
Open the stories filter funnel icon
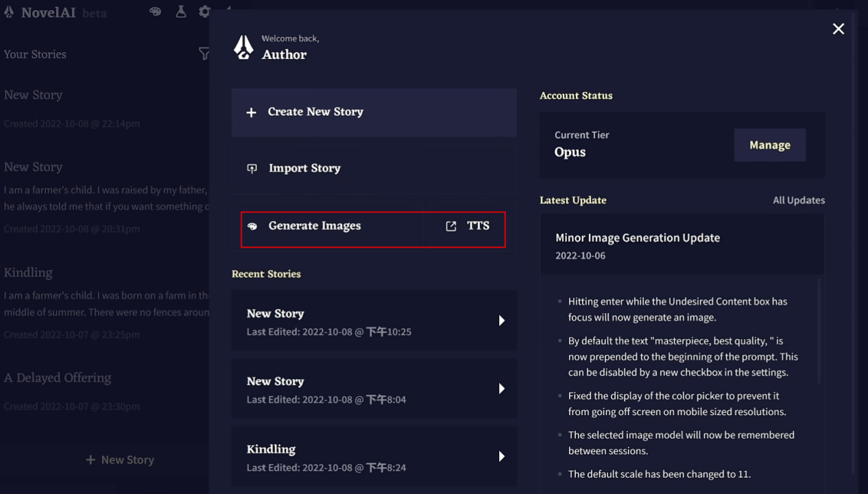(x=204, y=54)
